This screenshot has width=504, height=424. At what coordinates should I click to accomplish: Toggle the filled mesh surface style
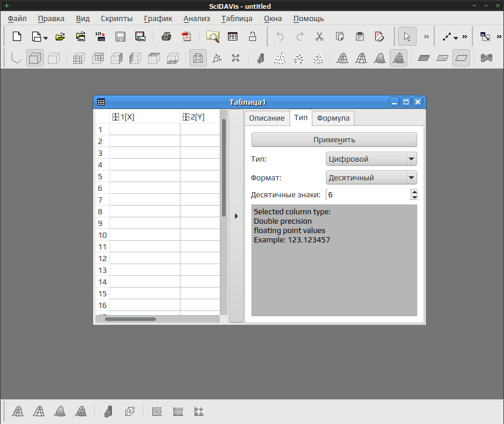coord(399,58)
